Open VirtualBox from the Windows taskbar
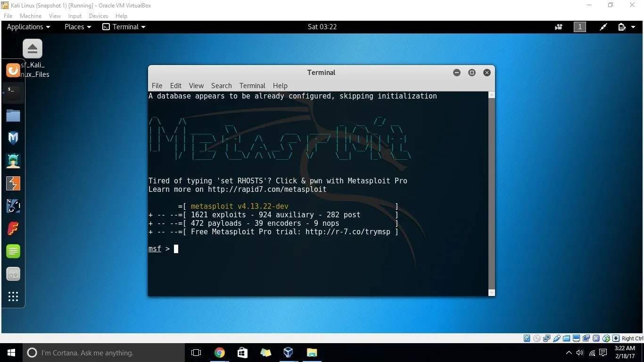Viewport: 644px width, 362px height. (x=289, y=353)
